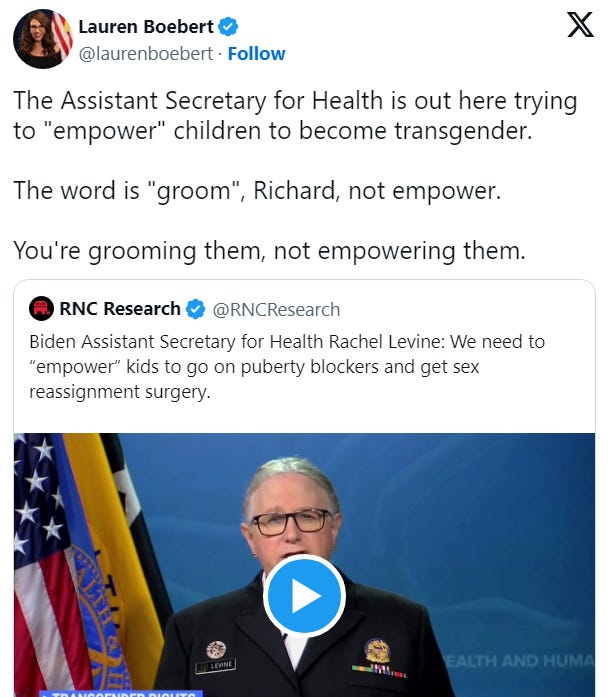Click the Health and Human Services watermark

519,661
